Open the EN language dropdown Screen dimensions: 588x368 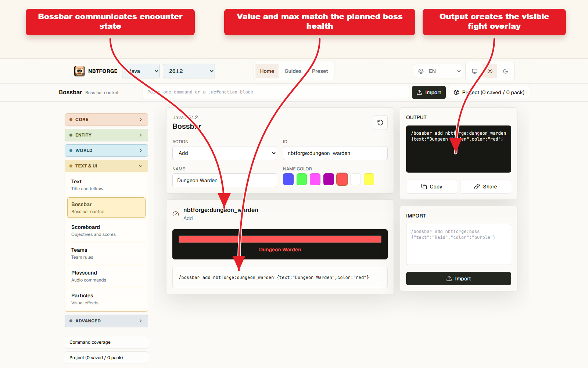tap(438, 71)
